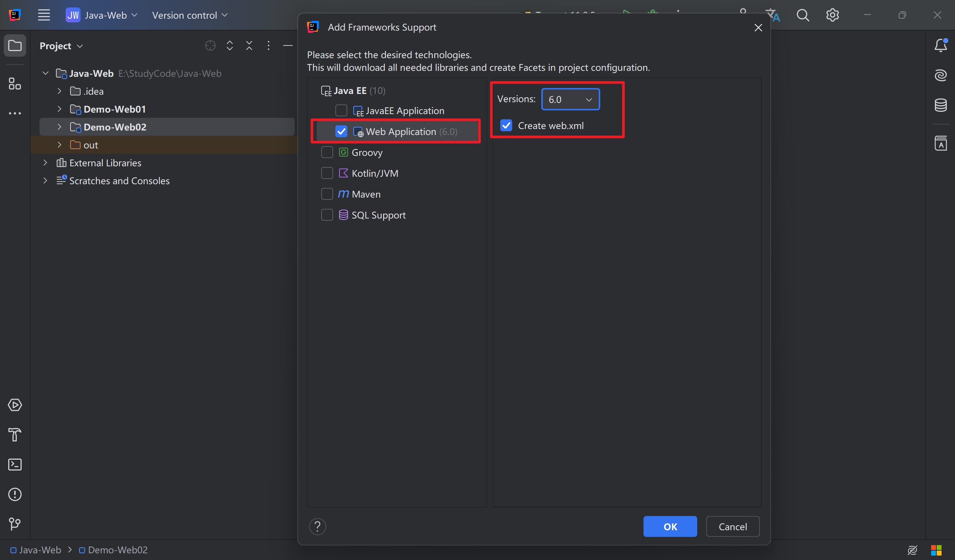
Task: Select the Web Application (6.0) row label
Action: click(x=411, y=131)
